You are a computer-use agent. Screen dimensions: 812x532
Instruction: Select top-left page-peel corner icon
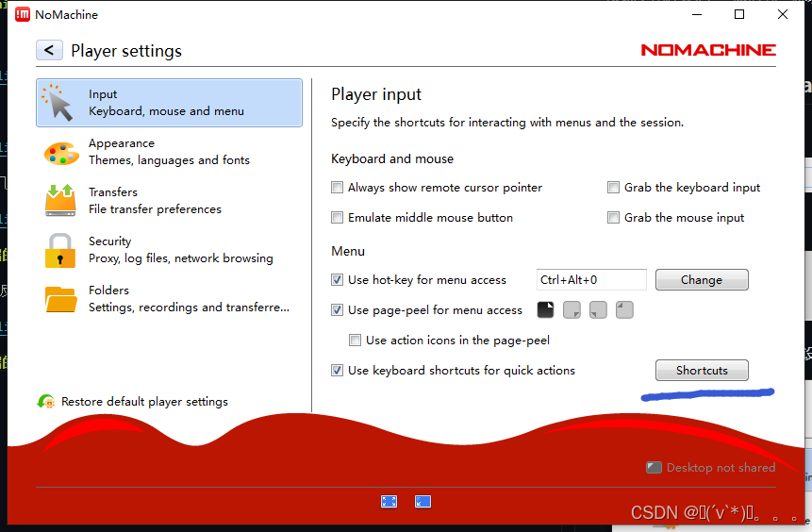coord(624,309)
